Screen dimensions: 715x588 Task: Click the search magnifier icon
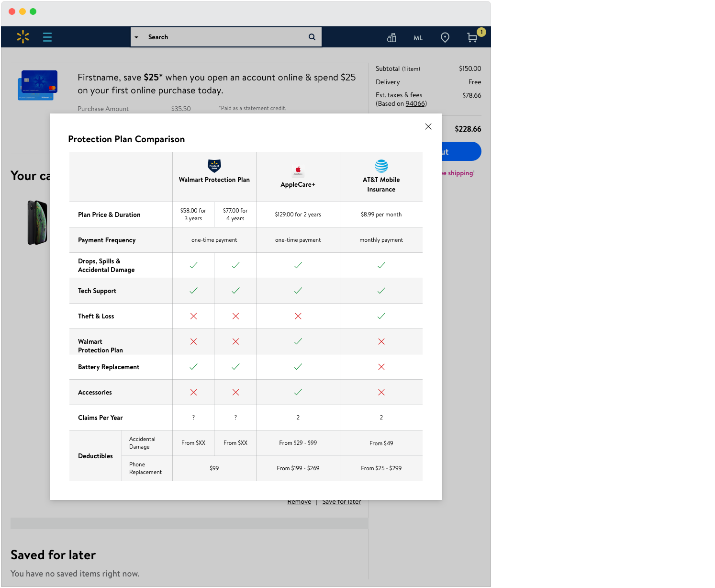312,37
